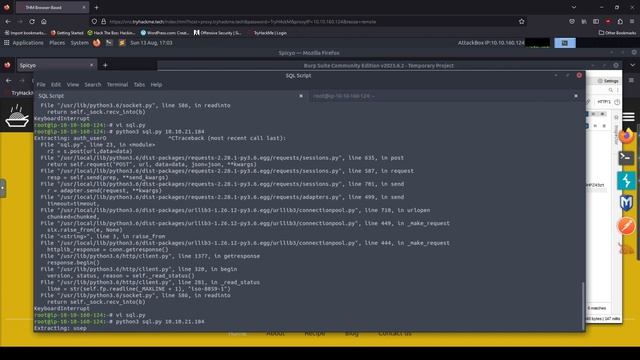Launch the terminal icon in AttackBox panel
The height and width of the screenshot is (360, 640).
(109, 42)
